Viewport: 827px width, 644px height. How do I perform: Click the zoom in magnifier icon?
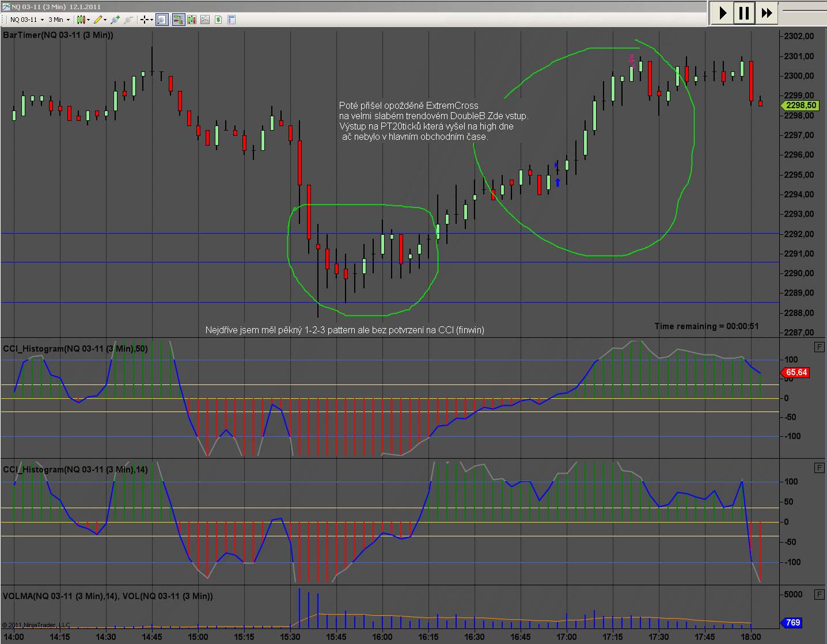point(115,20)
